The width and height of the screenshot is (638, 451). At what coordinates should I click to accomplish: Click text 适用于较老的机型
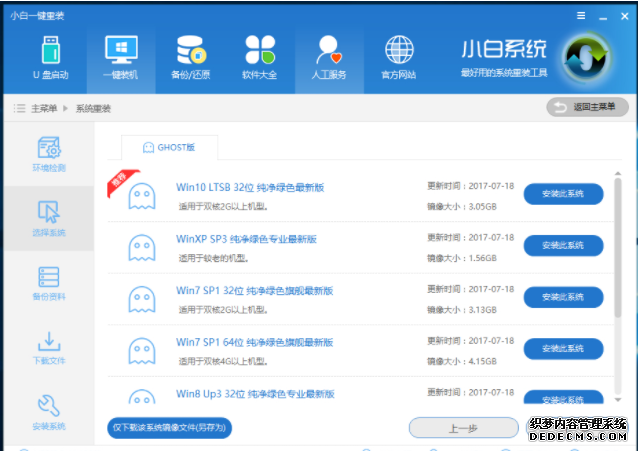(x=214, y=258)
